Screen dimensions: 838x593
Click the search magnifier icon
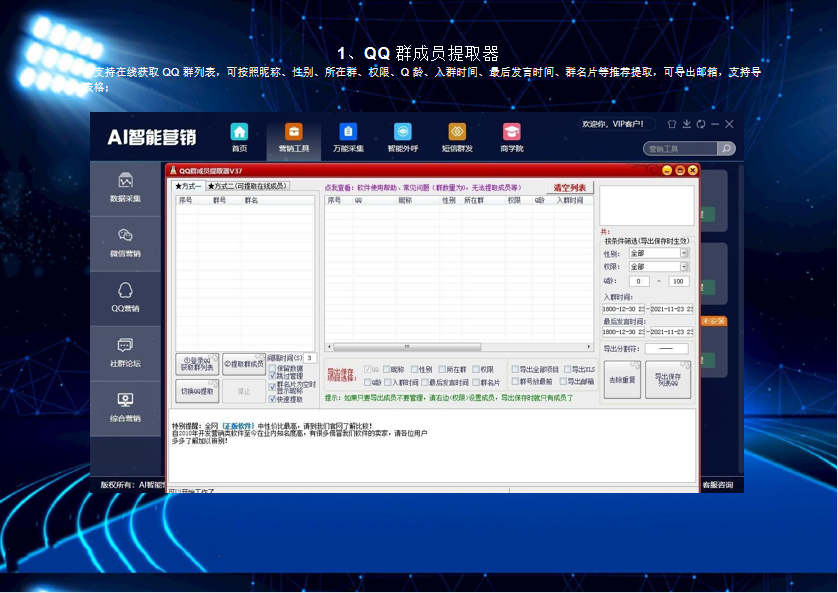tap(726, 149)
